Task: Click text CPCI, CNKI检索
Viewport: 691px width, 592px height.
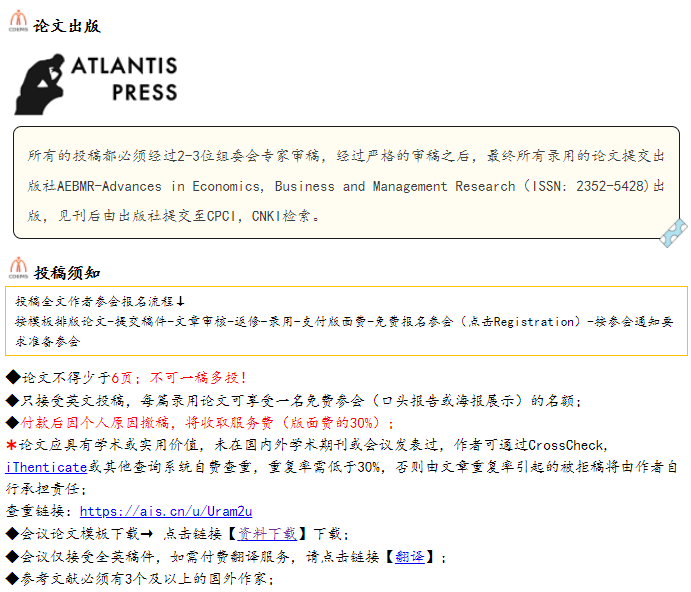Action: pyautogui.click(x=259, y=216)
